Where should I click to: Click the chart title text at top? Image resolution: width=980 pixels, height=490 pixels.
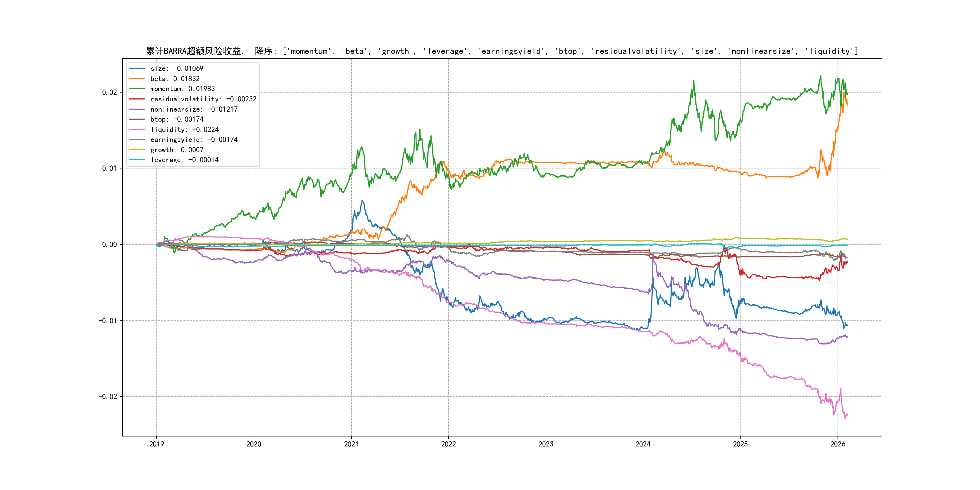tap(502, 51)
